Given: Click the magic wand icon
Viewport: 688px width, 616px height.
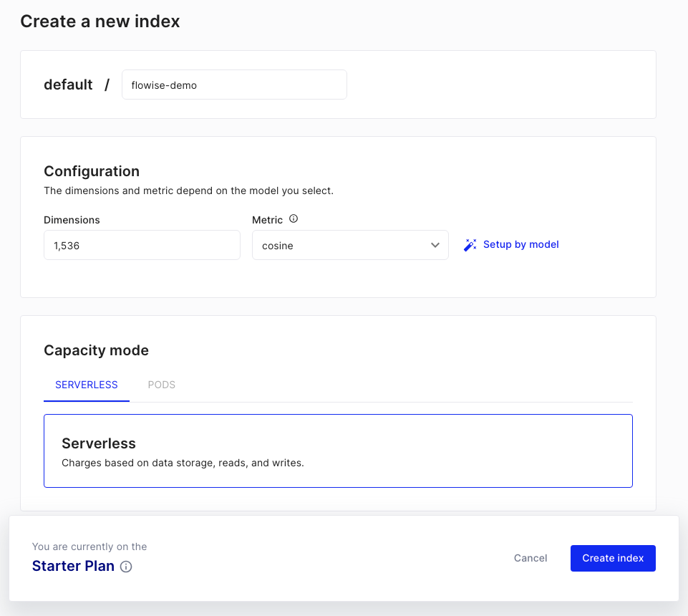Looking at the screenshot, I should [x=470, y=245].
